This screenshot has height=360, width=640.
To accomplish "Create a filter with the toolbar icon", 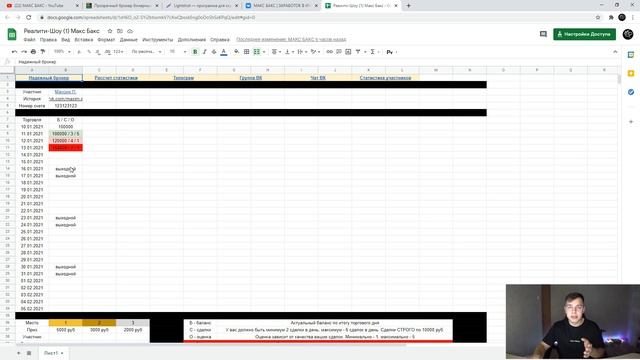I will (x=359, y=52).
